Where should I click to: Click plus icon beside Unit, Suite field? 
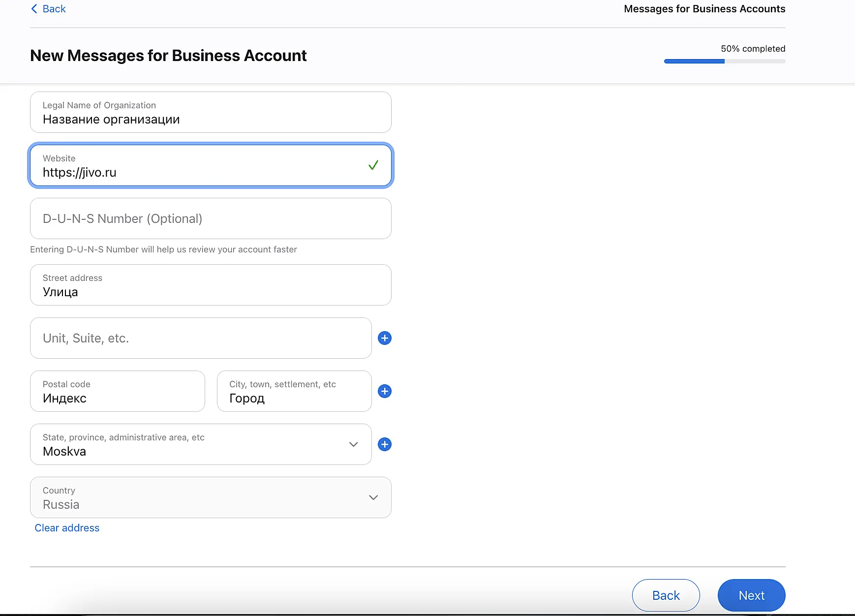pos(384,338)
